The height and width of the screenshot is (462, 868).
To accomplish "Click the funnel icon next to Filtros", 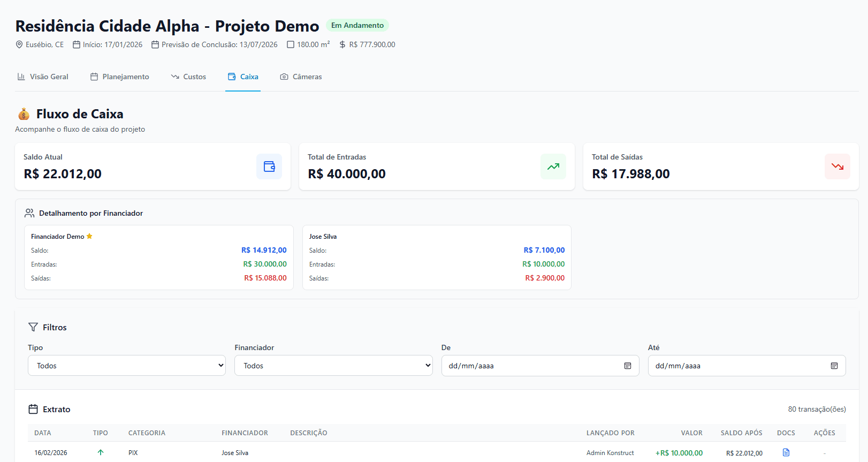I will click(33, 327).
